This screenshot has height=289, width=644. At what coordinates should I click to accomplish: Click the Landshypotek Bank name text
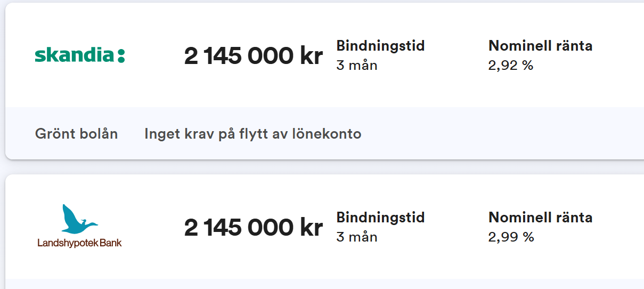tap(79, 243)
